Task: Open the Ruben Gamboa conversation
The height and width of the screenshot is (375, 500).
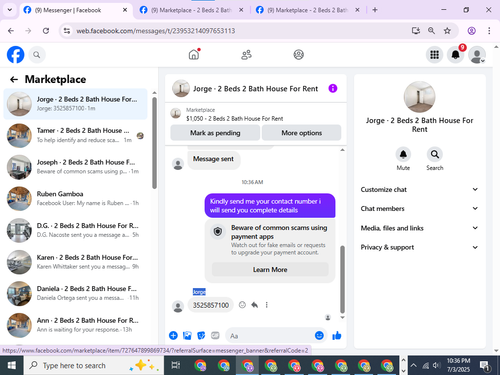Action: click(x=75, y=199)
